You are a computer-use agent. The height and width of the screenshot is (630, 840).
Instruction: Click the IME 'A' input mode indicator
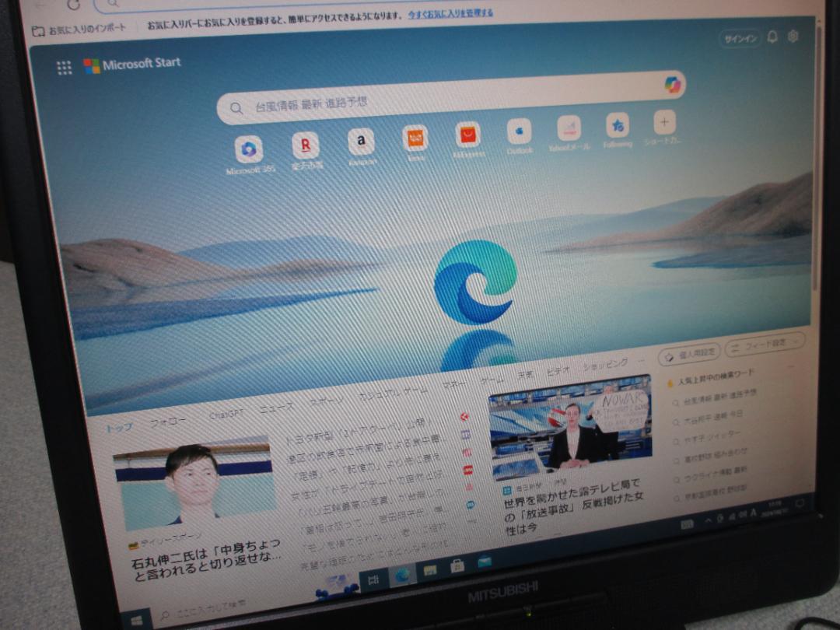tap(753, 513)
